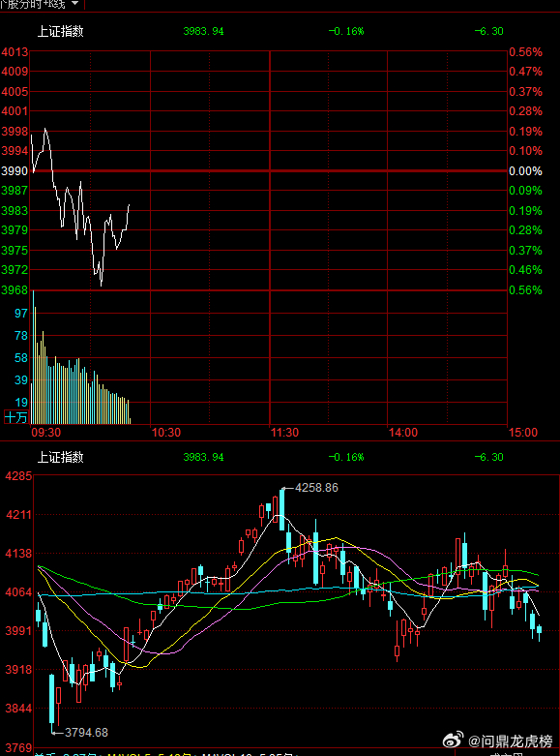Click the 15:00 time axis label

pos(523,433)
